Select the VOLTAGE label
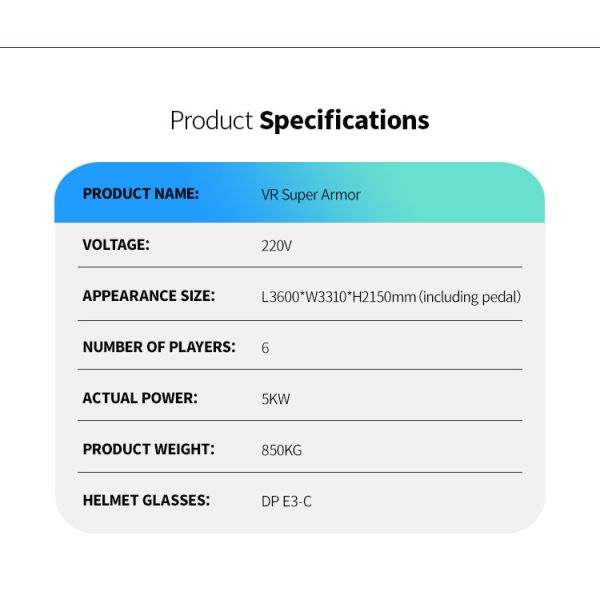This screenshot has width=600, height=600. [x=116, y=245]
